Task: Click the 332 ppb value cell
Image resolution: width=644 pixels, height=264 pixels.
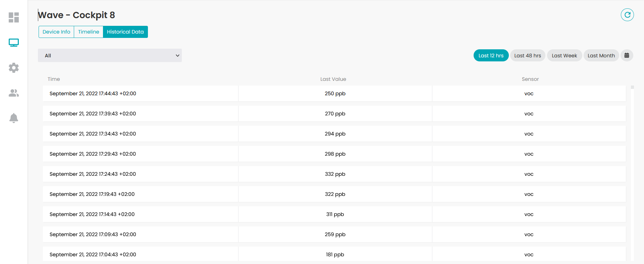Action: click(335, 174)
